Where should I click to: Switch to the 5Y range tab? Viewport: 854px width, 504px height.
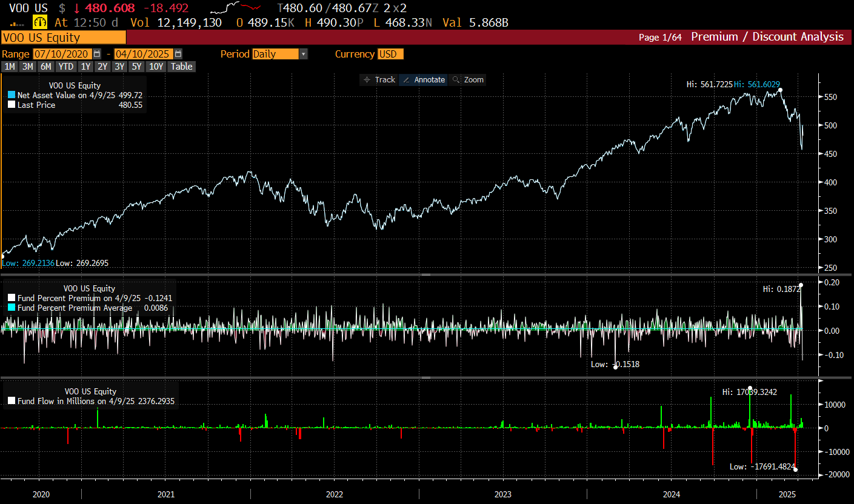[x=136, y=67]
